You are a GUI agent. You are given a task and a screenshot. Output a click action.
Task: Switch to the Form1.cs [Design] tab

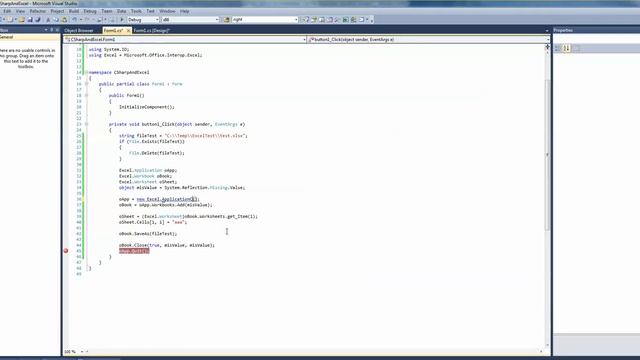pyautogui.click(x=151, y=31)
